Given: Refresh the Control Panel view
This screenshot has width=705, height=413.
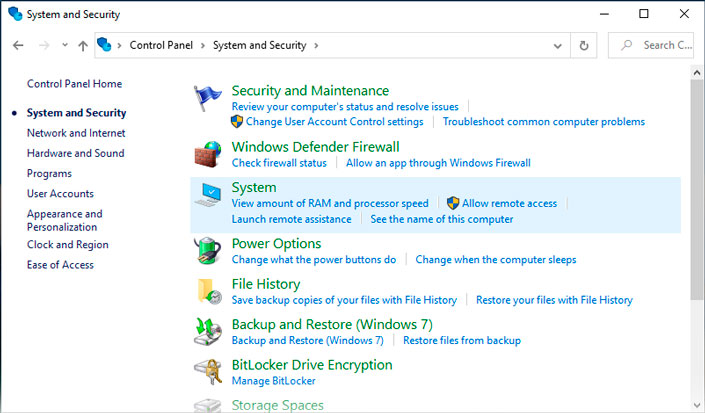Looking at the screenshot, I should (584, 45).
